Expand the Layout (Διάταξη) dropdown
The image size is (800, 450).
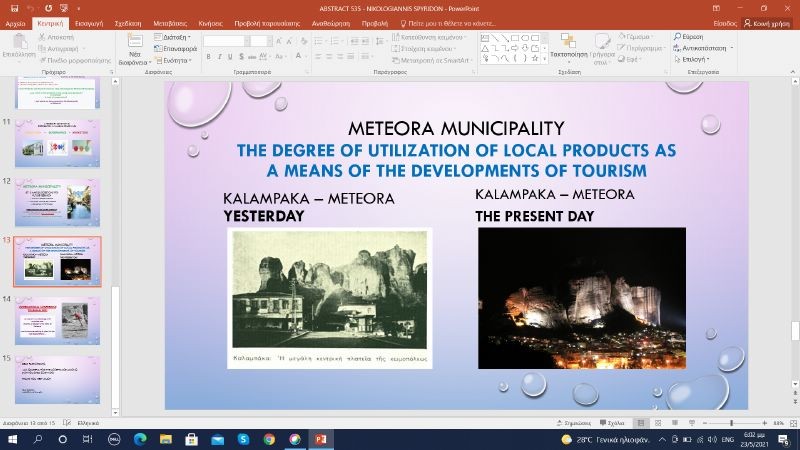(x=176, y=36)
